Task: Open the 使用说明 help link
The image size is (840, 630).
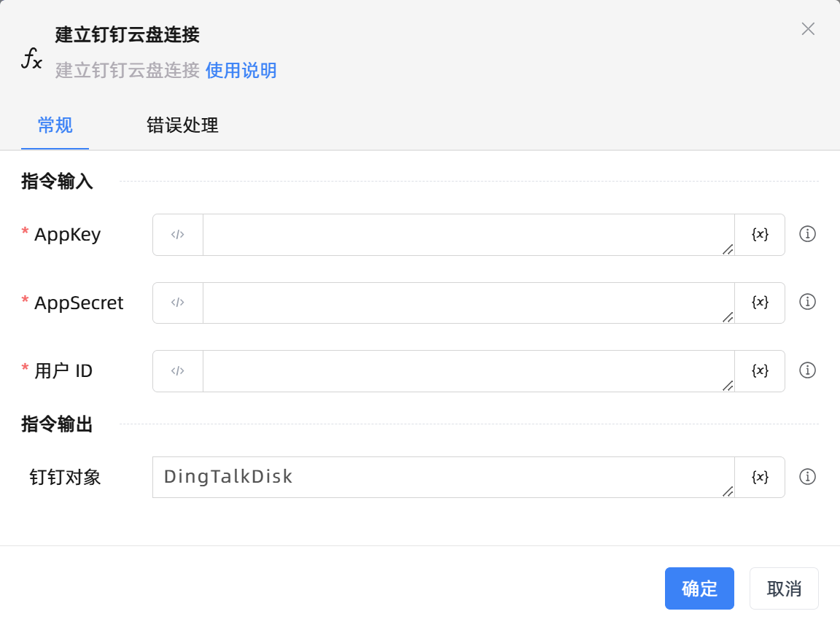Action: coord(241,71)
